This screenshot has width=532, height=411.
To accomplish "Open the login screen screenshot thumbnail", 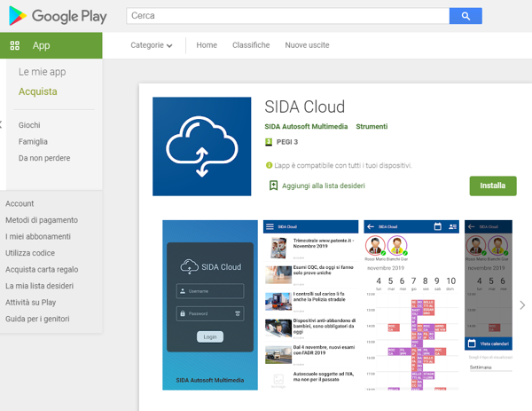I will coord(210,304).
